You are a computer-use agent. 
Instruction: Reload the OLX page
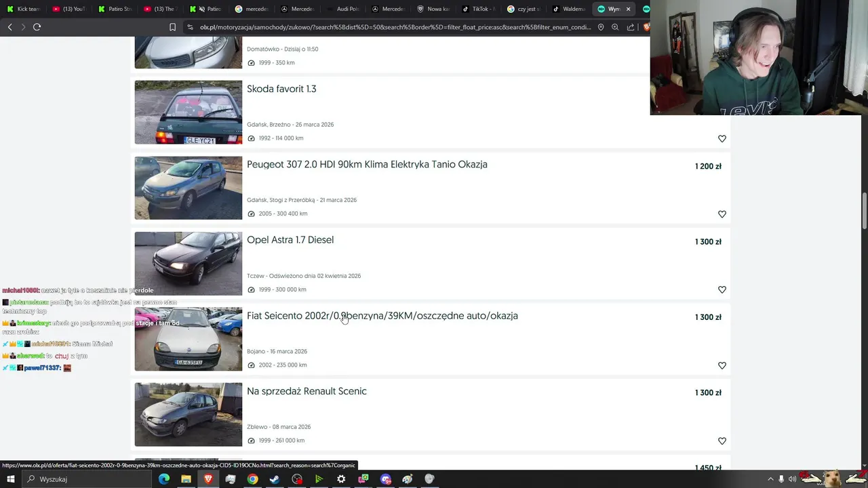pyautogui.click(x=37, y=27)
